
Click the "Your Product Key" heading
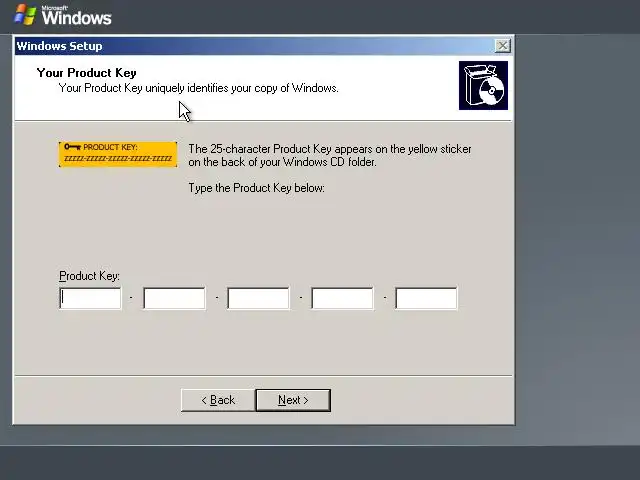click(87, 73)
